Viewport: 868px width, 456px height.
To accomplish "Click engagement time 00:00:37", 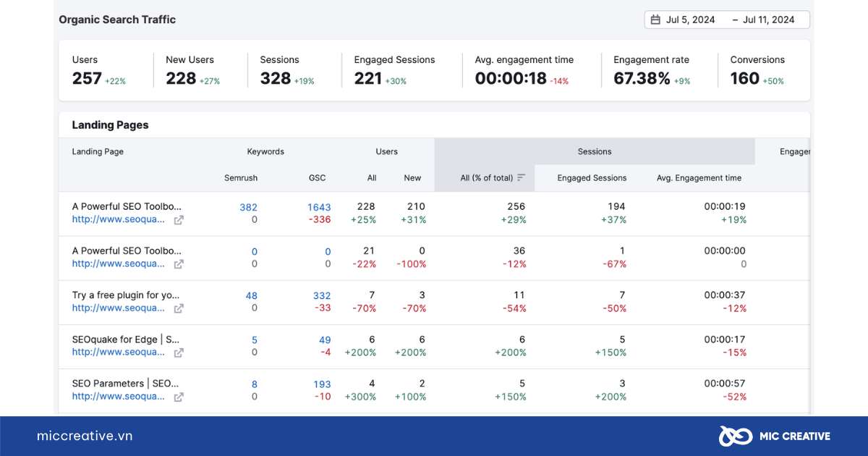I will (725, 295).
